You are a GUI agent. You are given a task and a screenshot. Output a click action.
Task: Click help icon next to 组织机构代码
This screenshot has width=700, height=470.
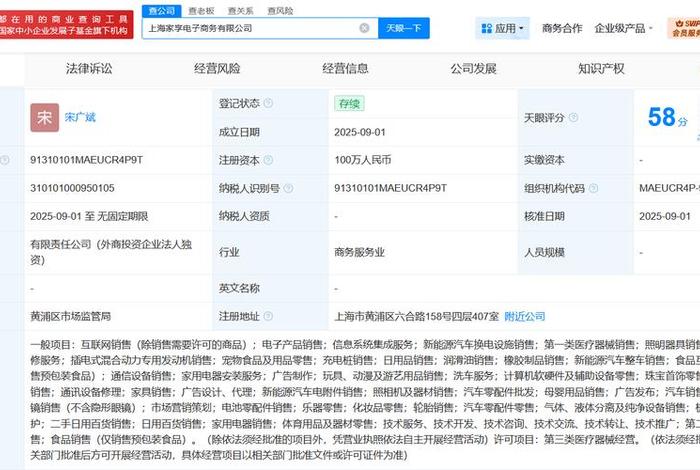[x=593, y=188]
